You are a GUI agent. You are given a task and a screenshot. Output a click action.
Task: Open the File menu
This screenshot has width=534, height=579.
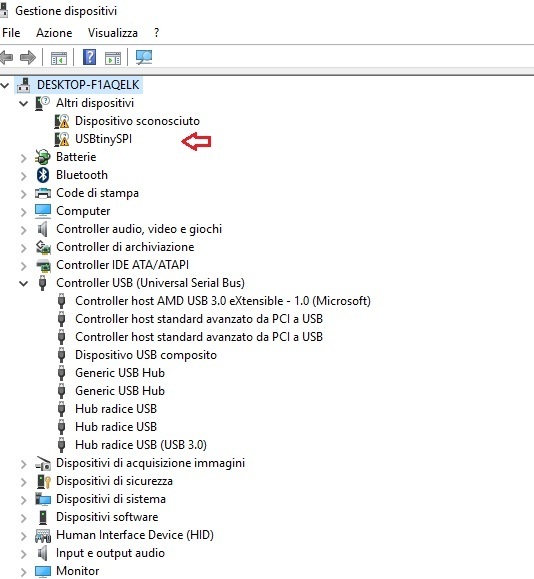[11, 33]
